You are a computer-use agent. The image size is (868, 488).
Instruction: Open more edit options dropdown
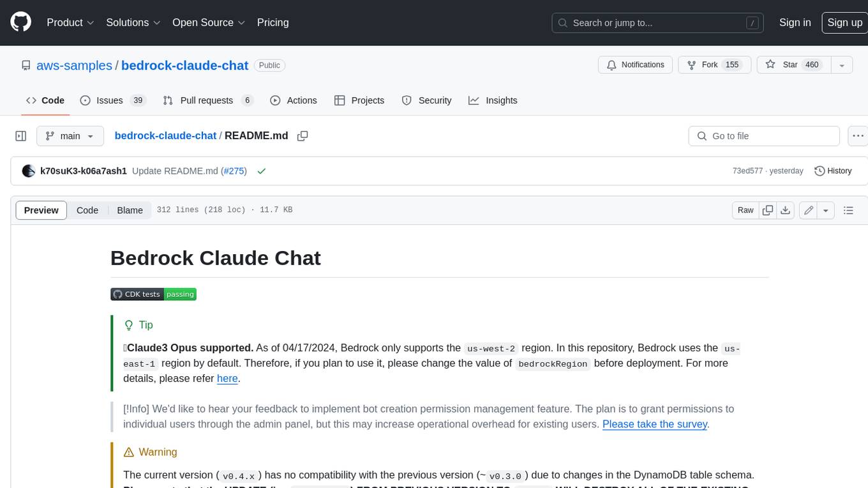(826, 210)
